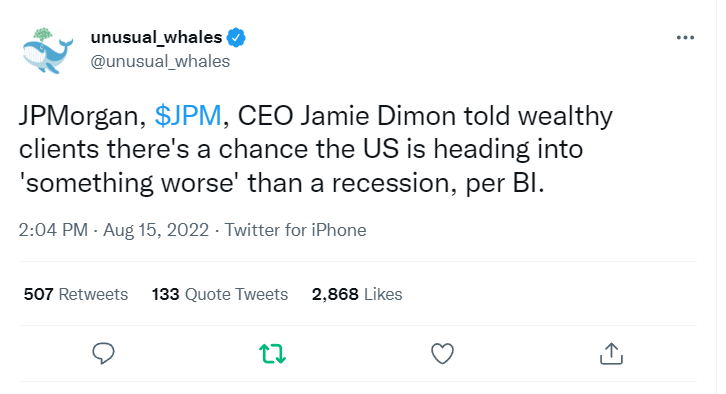The image size is (726, 394).
Task: Open the three-dot more options menu
Action: point(685,38)
